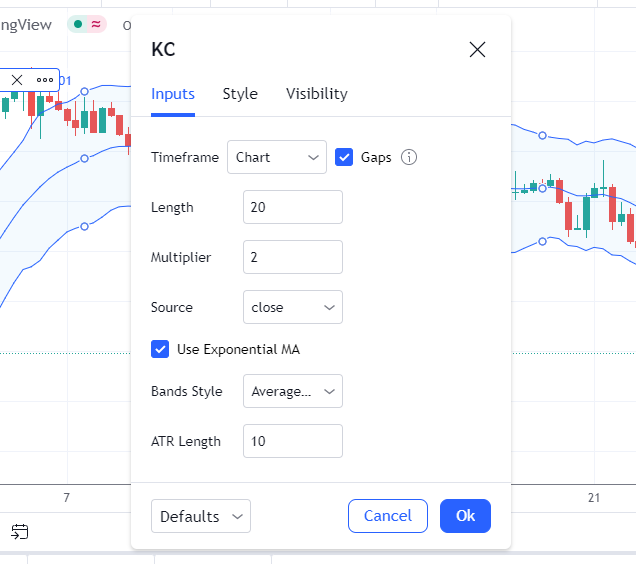This screenshot has height=564, width=636.
Task: Click the pink approximate data icon
Action: click(96, 24)
